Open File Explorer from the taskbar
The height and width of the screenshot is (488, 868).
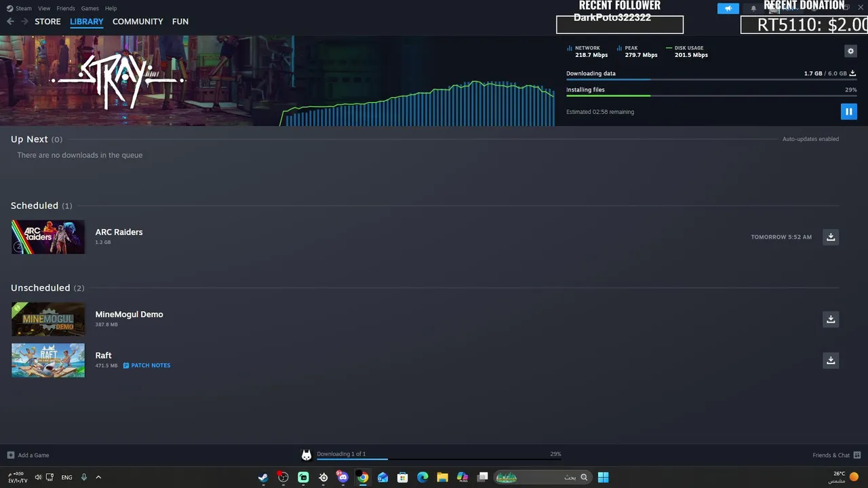click(x=442, y=477)
